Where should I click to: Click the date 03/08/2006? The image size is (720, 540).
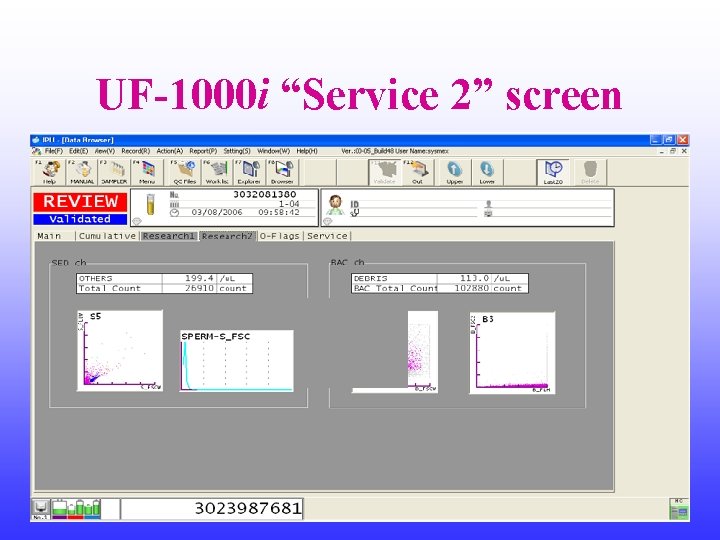(217, 212)
